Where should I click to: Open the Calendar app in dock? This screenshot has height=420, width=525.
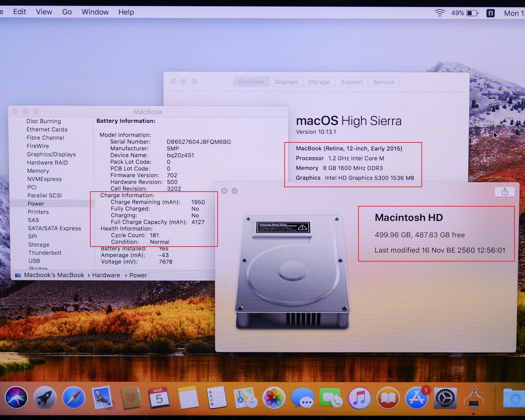pos(159,398)
